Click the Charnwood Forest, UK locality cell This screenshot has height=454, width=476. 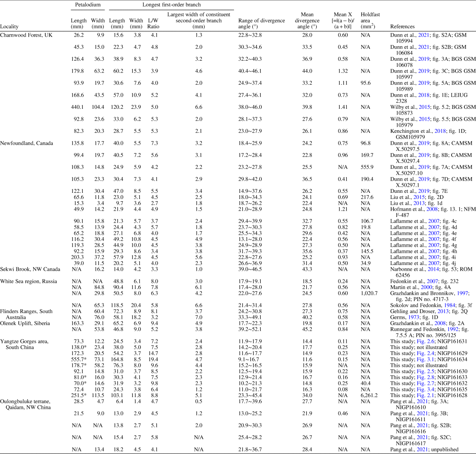click(x=26, y=35)
